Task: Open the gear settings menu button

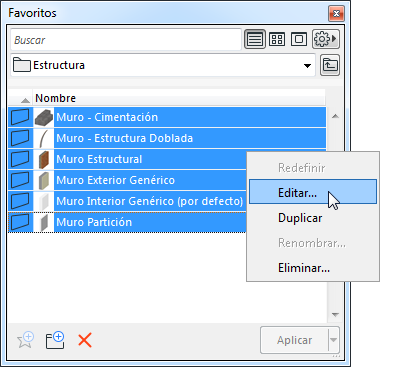Action: point(326,39)
